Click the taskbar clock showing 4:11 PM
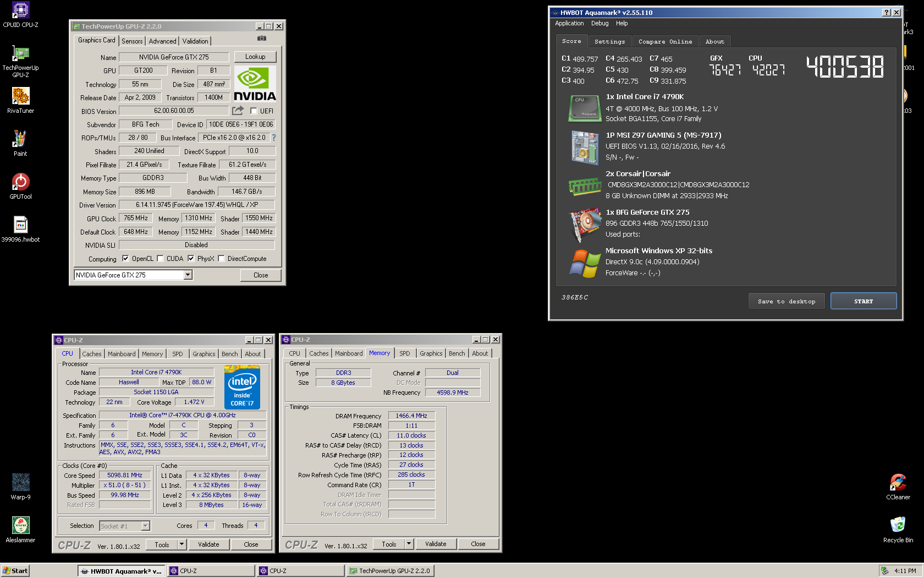This screenshot has height=578, width=924. 905,571
